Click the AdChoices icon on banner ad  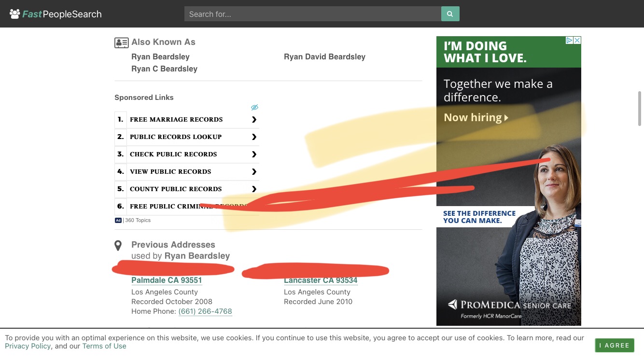pos(569,41)
